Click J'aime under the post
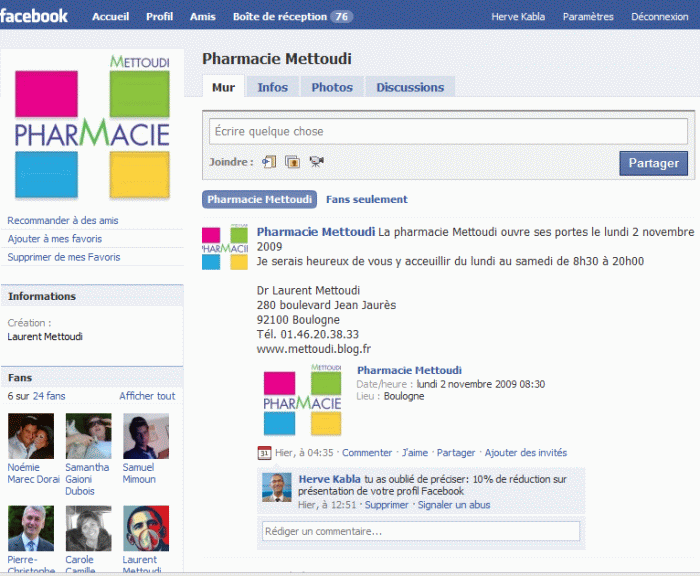The width and height of the screenshot is (700, 576). click(414, 452)
